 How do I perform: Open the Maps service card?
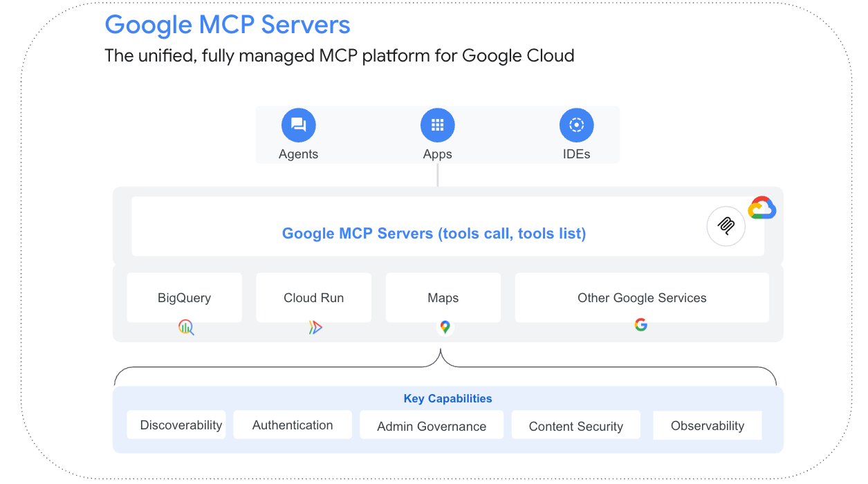click(x=443, y=297)
